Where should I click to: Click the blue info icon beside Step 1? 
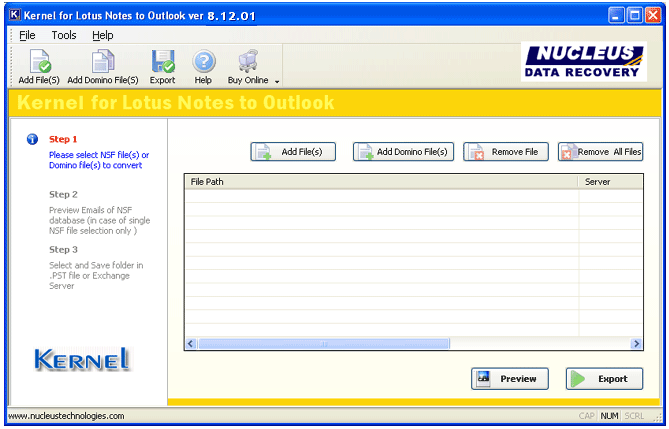coord(32,139)
